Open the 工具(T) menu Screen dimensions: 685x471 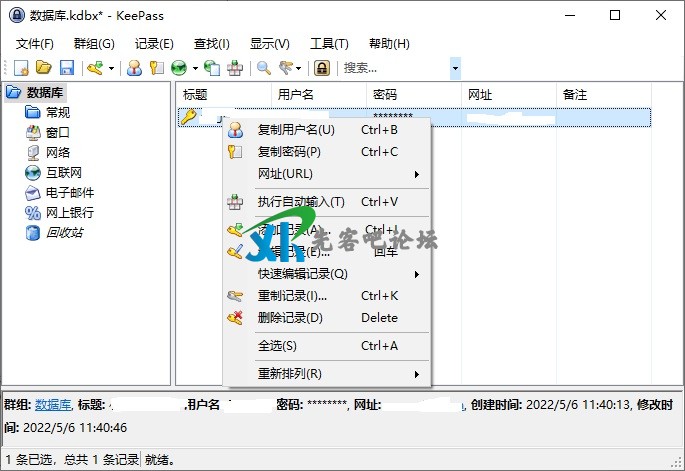coord(329,44)
